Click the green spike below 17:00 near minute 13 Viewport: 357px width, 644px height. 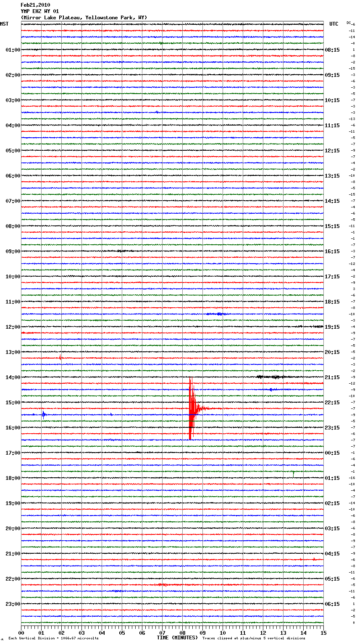[x=293, y=474]
